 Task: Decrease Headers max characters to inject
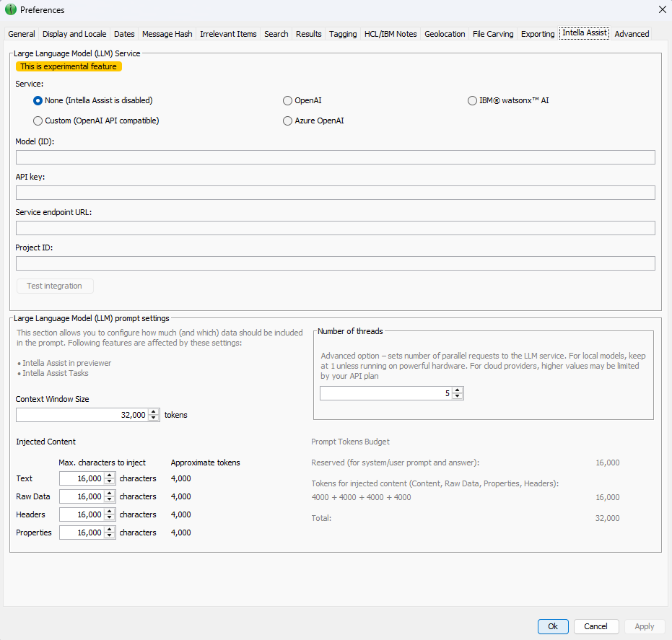[110, 517]
